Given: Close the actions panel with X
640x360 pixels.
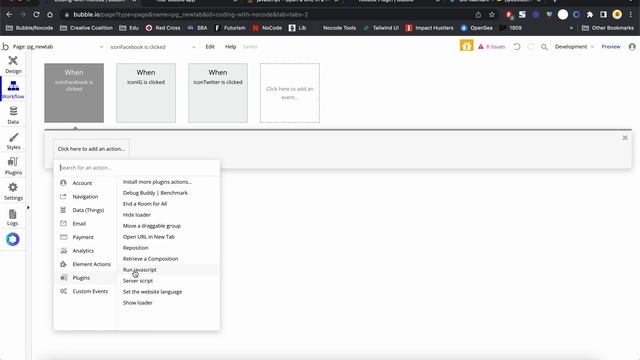Looking at the screenshot, I should (x=625, y=138).
